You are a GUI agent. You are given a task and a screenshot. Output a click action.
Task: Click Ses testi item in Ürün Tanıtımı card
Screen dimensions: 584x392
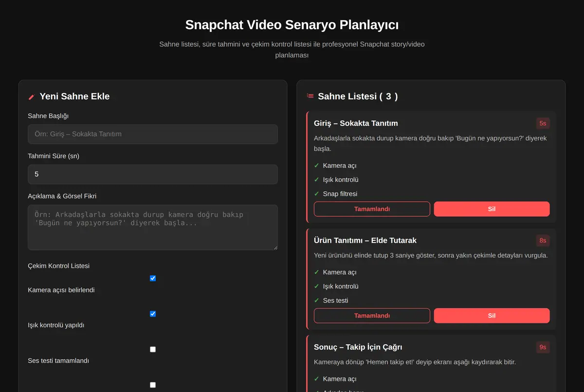335,301
